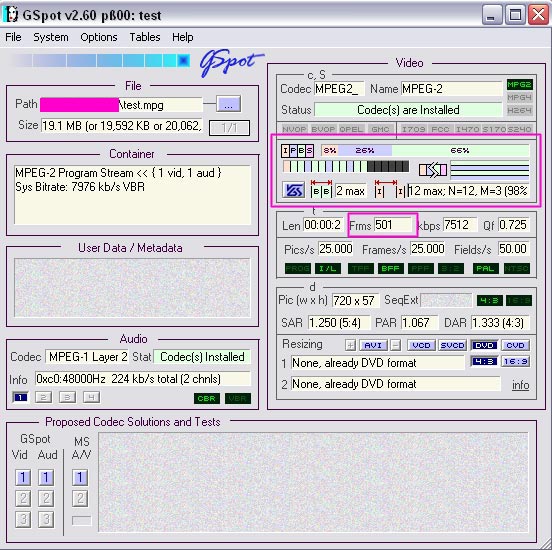Run GSpot Vid test 1
The width and height of the screenshot is (552, 550).
pos(23,477)
